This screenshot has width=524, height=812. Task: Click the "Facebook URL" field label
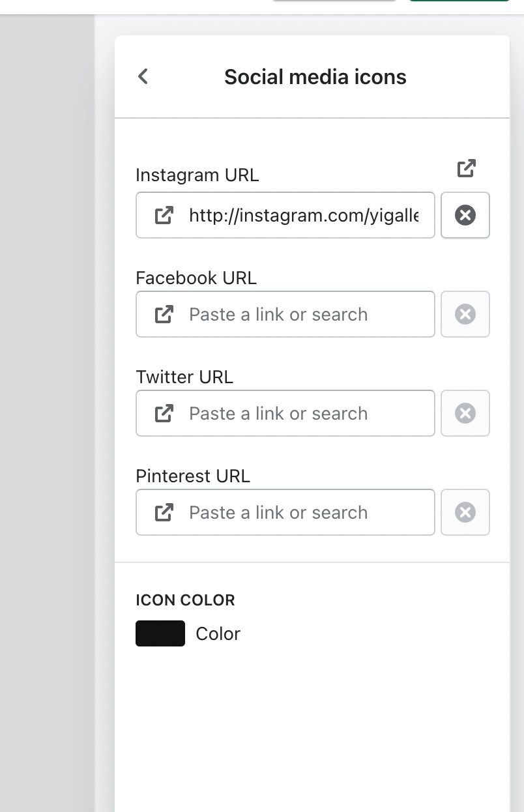tap(196, 278)
